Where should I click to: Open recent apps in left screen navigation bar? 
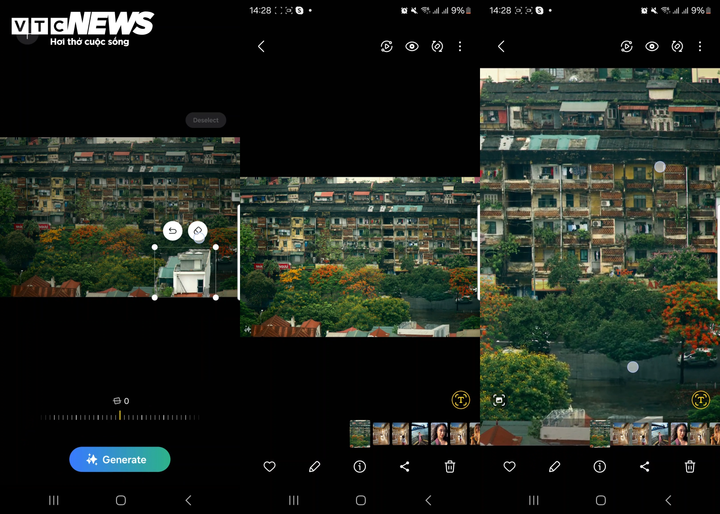click(x=54, y=500)
